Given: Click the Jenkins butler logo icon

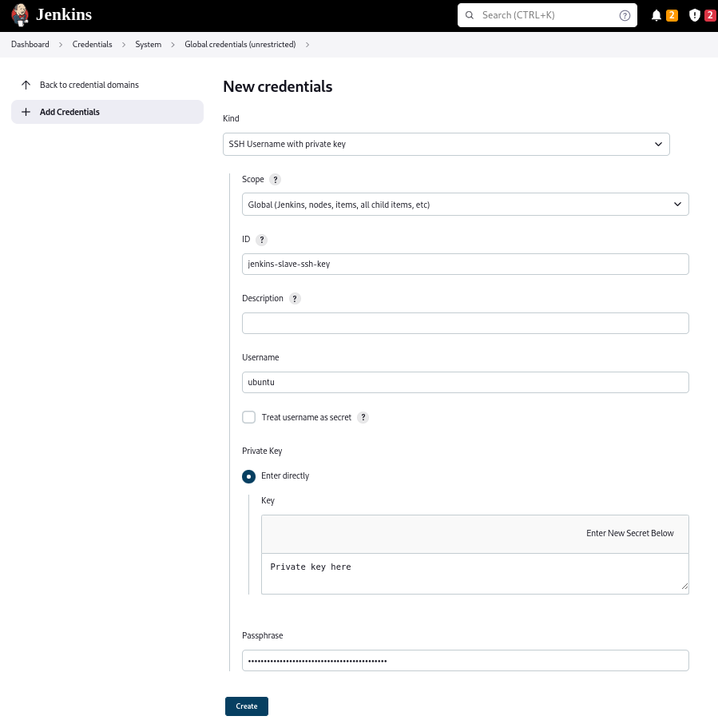Looking at the screenshot, I should click(x=20, y=15).
